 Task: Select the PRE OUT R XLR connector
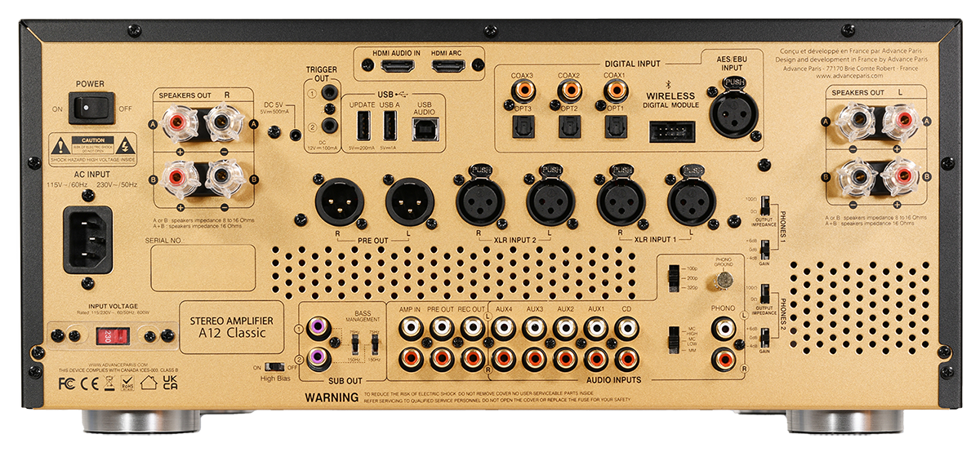339,201
